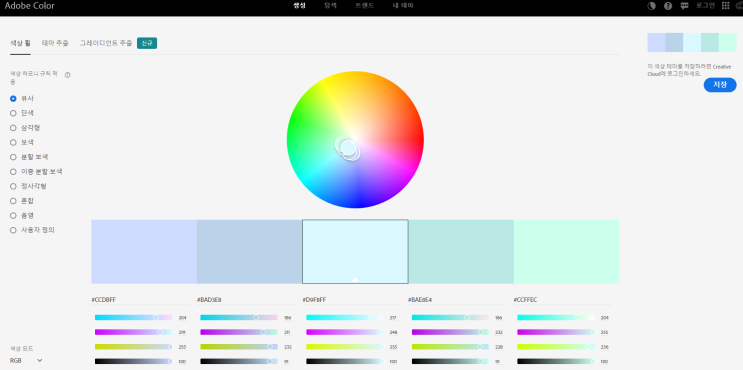Select the large #D9F8FF base color swatch
Image resolution: width=743 pixels, height=370 pixels.
tap(355, 252)
